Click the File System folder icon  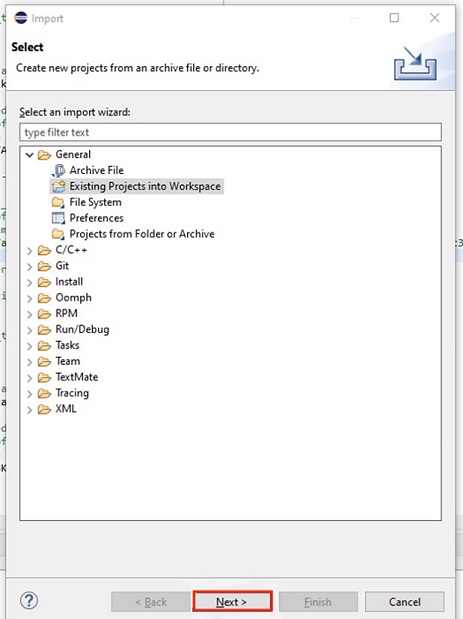(58, 202)
